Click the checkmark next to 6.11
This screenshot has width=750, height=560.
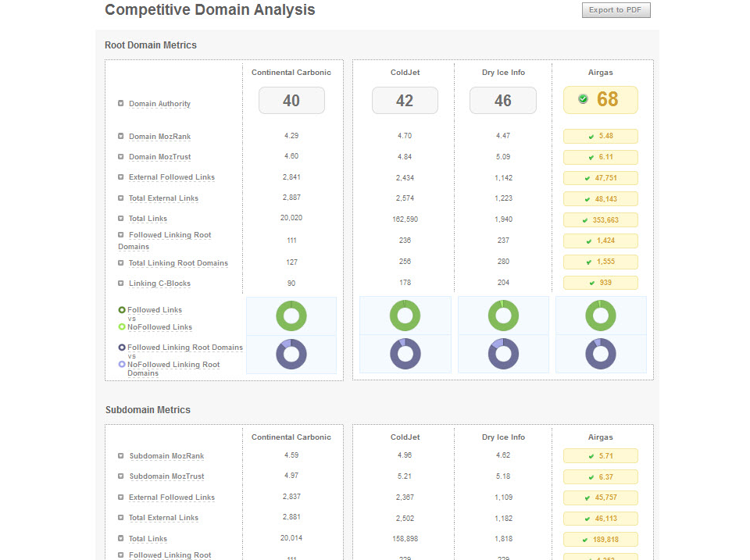click(591, 157)
